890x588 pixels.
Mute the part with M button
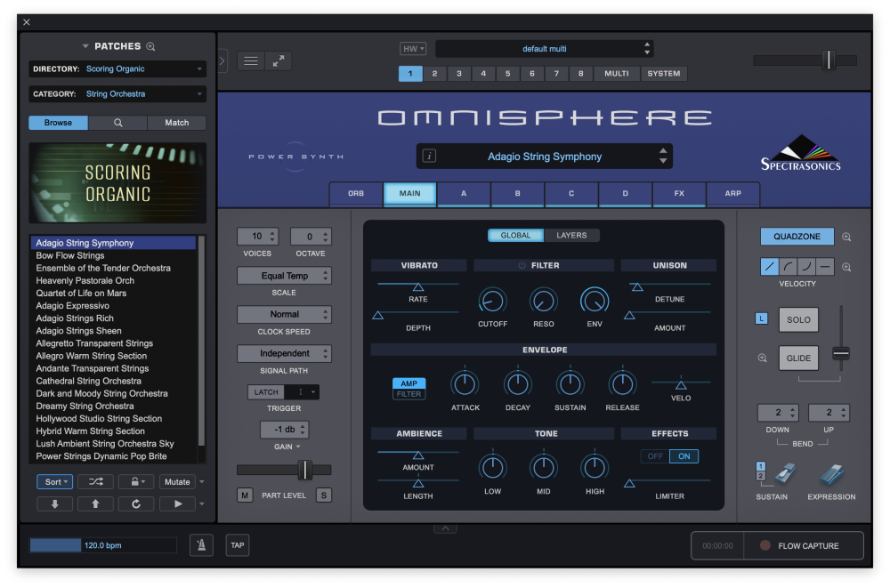pyautogui.click(x=245, y=495)
